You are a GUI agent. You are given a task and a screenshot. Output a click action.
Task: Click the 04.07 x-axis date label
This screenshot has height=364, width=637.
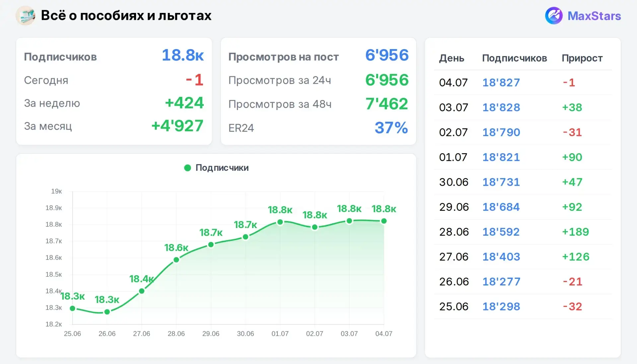(x=384, y=334)
